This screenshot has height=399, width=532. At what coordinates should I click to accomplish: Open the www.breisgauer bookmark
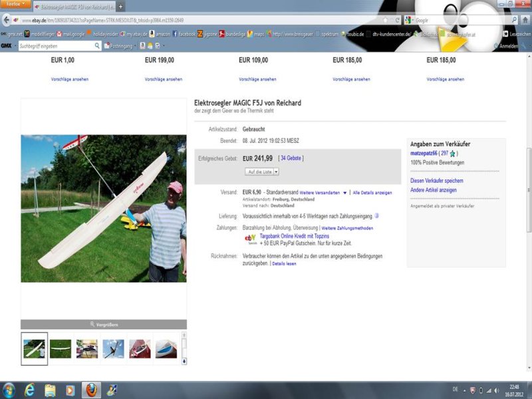(290, 34)
